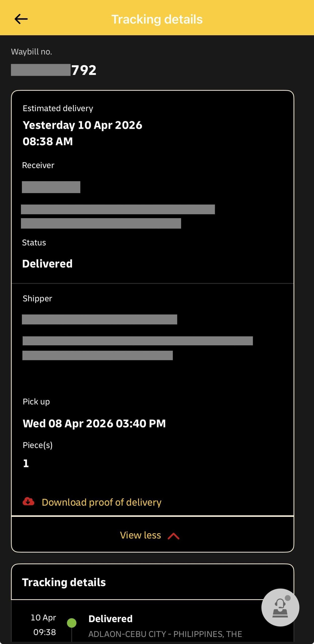The image size is (314, 644).
Task: Click the Receiver label
Action: [38, 165]
